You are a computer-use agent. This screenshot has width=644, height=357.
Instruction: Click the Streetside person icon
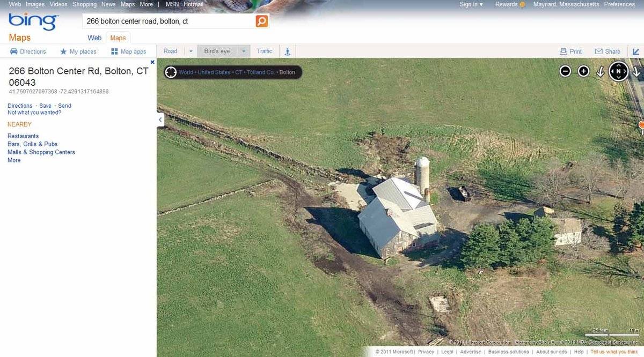pos(288,51)
